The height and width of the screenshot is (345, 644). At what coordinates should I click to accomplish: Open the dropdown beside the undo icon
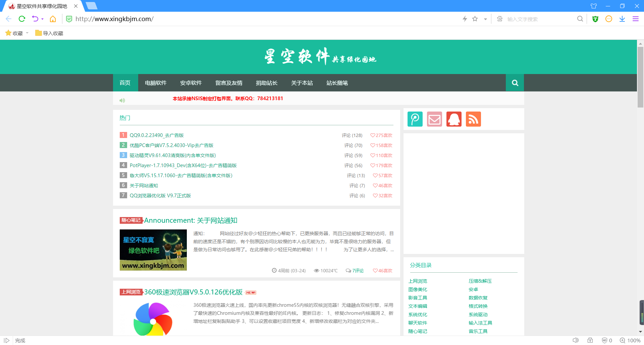coord(43,19)
